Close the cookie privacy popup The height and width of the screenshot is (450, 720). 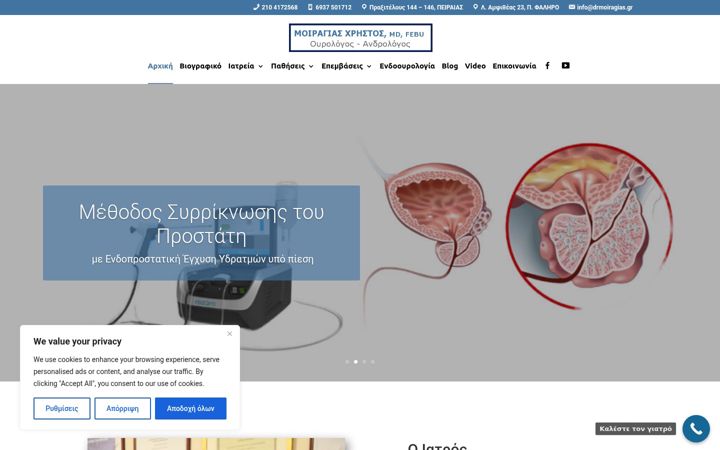click(x=230, y=333)
